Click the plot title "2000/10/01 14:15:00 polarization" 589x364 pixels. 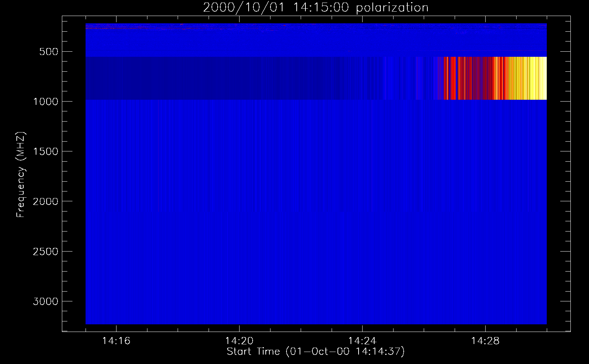pos(316,8)
